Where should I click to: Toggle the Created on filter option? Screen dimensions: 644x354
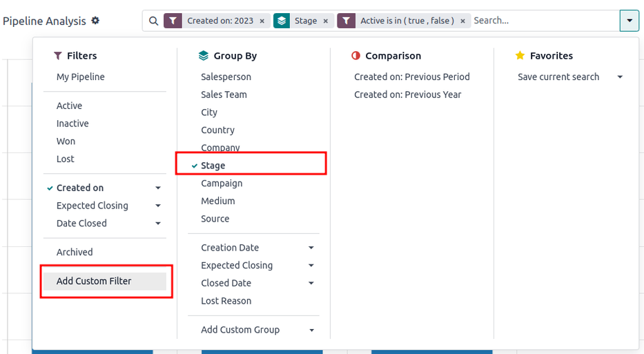tap(80, 188)
